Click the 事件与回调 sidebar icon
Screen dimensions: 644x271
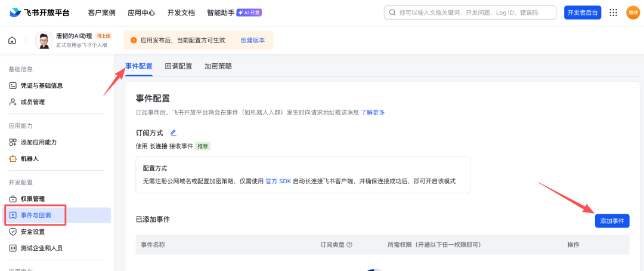[x=13, y=215]
